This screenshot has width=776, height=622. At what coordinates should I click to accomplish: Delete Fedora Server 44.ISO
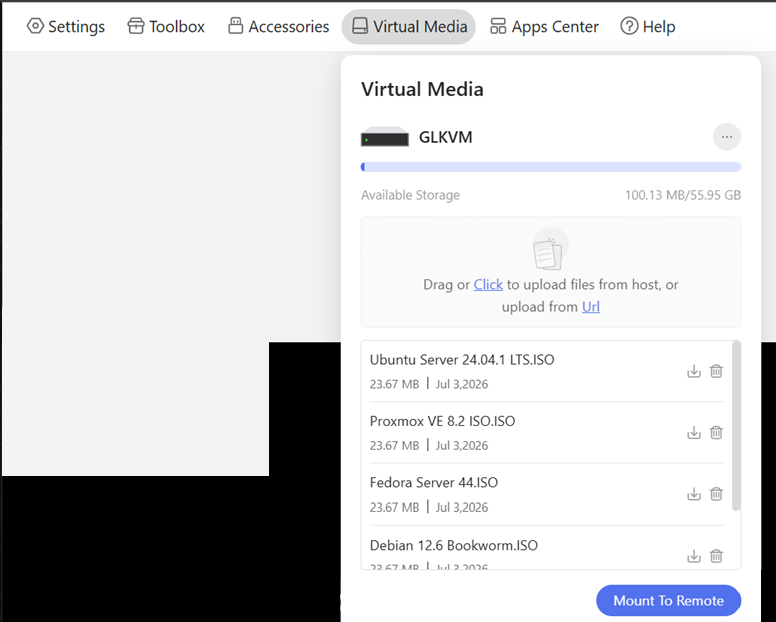716,493
